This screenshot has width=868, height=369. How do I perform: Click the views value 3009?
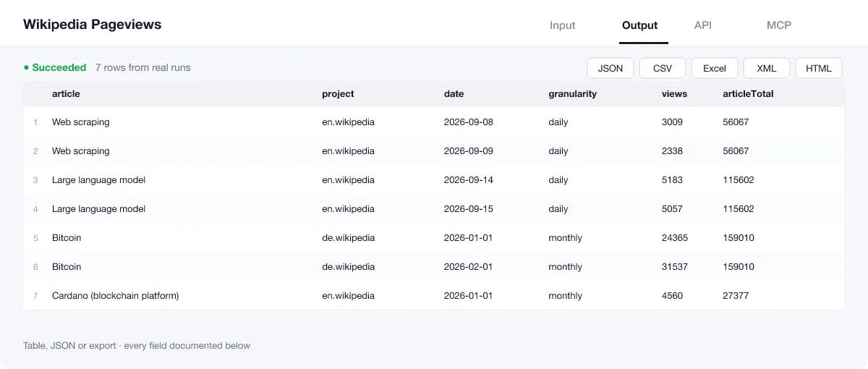point(672,122)
